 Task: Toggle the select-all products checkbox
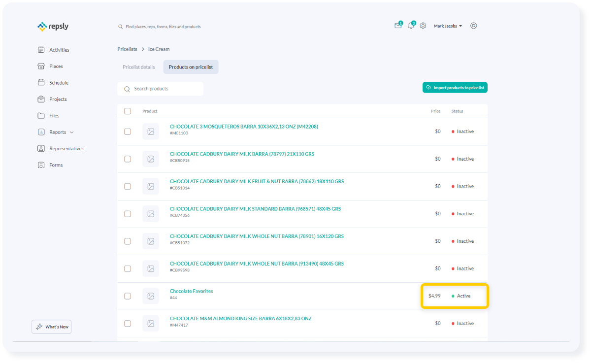pyautogui.click(x=128, y=111)
